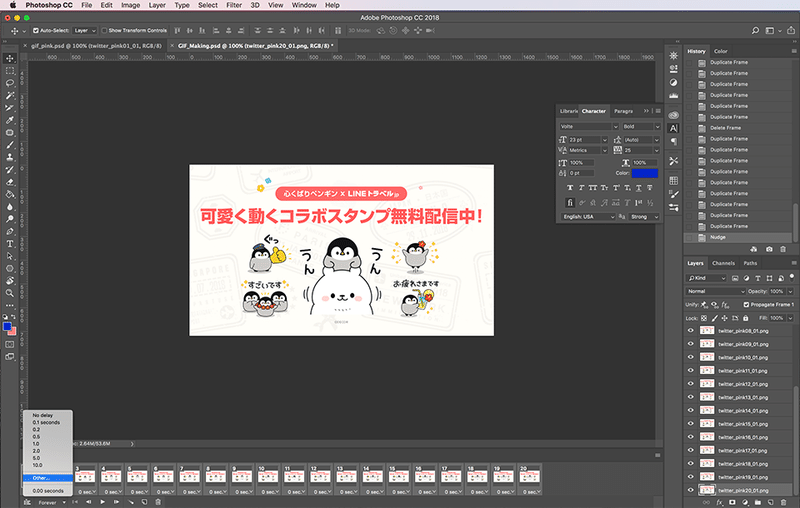This screenshot has height=508, width=800.
Task: Click Strikethrough style in Character panel
Action: (x=649, y=188)
